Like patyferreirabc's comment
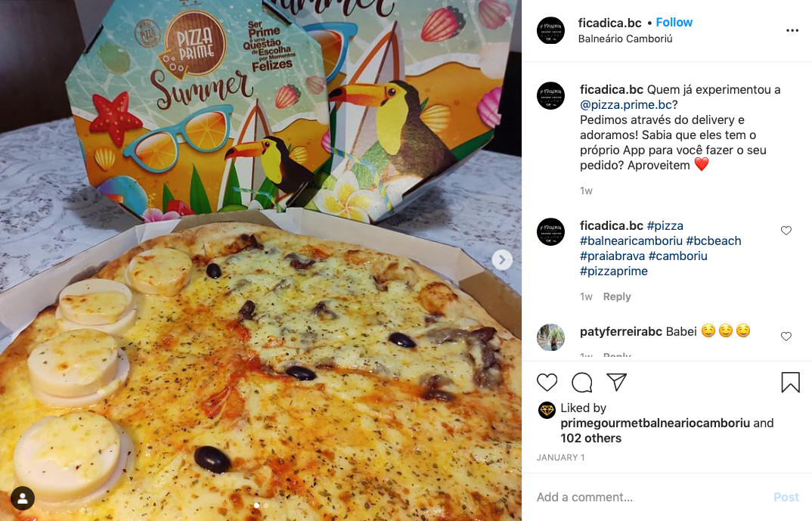The image size is (812, 521). pyautogui.click(x=786, y=336)
